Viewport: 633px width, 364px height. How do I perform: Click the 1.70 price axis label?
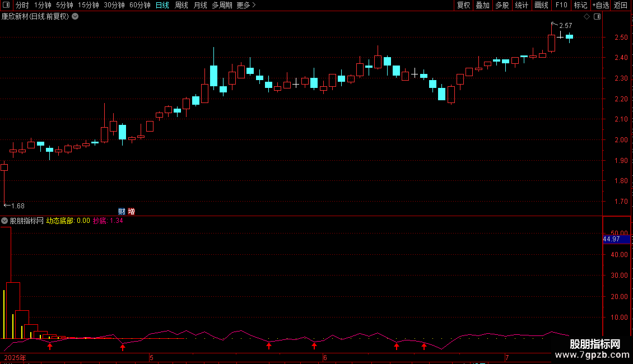(621, 201)
